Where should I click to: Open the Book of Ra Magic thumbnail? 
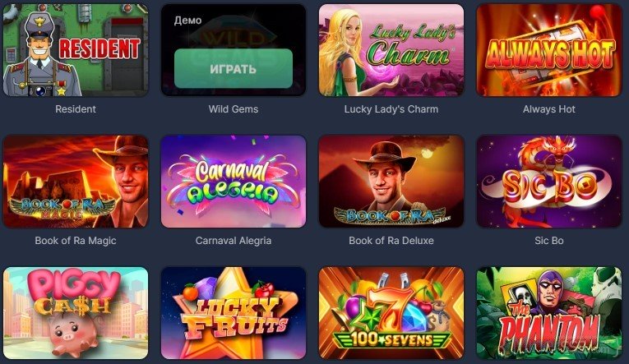[x=76, y=182]
